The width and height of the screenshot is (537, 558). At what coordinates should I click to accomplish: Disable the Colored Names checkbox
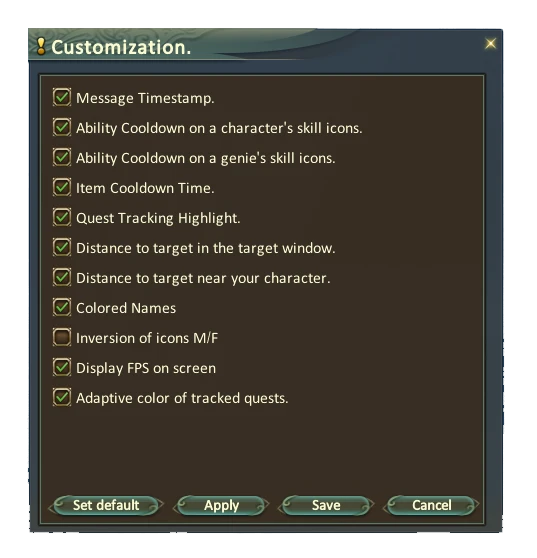(x=62, y=307)
